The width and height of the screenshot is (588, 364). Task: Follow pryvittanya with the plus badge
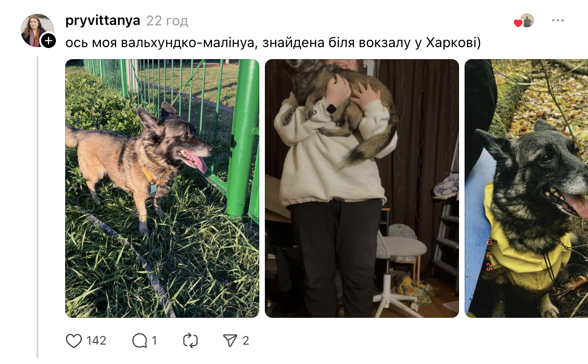(x=49, y=41)
